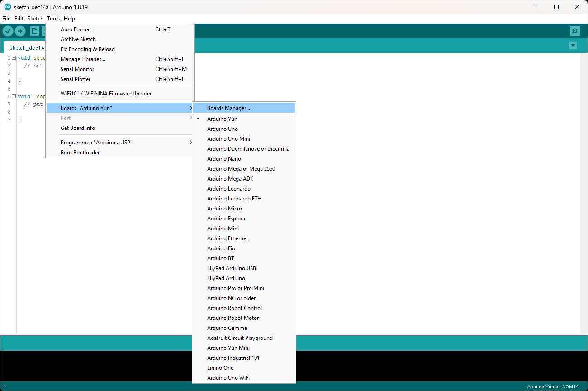Click the Tools menu

(x=53, y=19)
